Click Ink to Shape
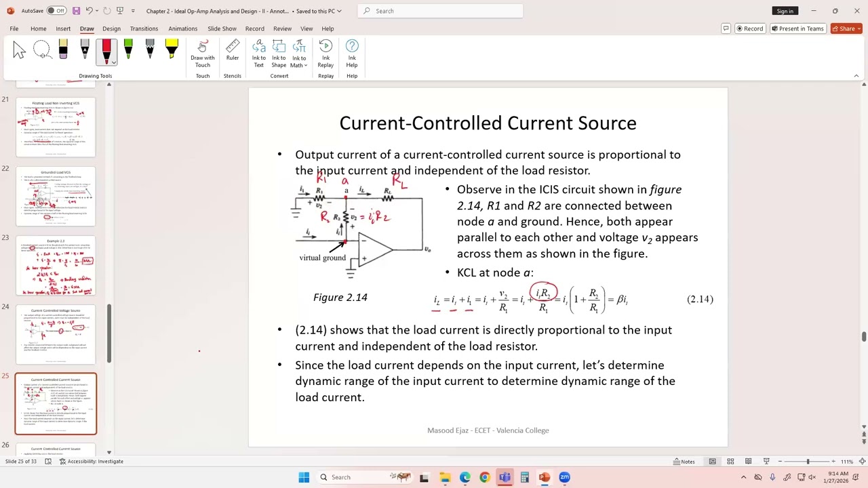 279,54
